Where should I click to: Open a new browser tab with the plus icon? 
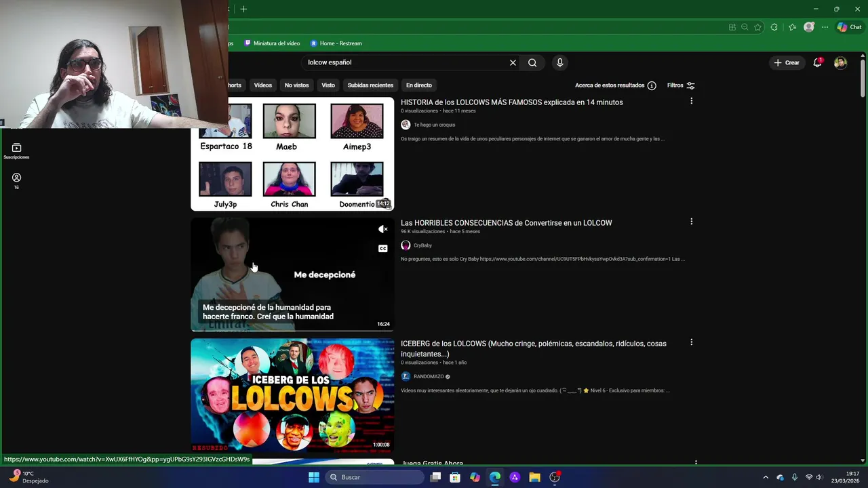pyautogui.click(x=243, y=9)
